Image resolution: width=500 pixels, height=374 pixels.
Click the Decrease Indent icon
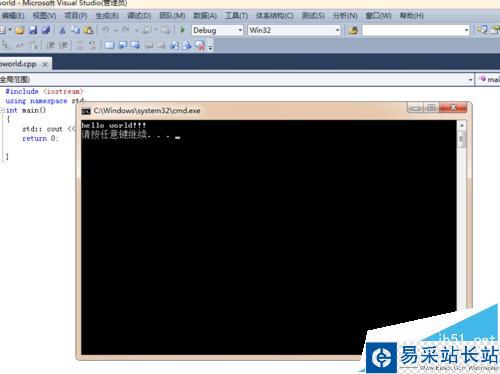[x=50, y=45]
